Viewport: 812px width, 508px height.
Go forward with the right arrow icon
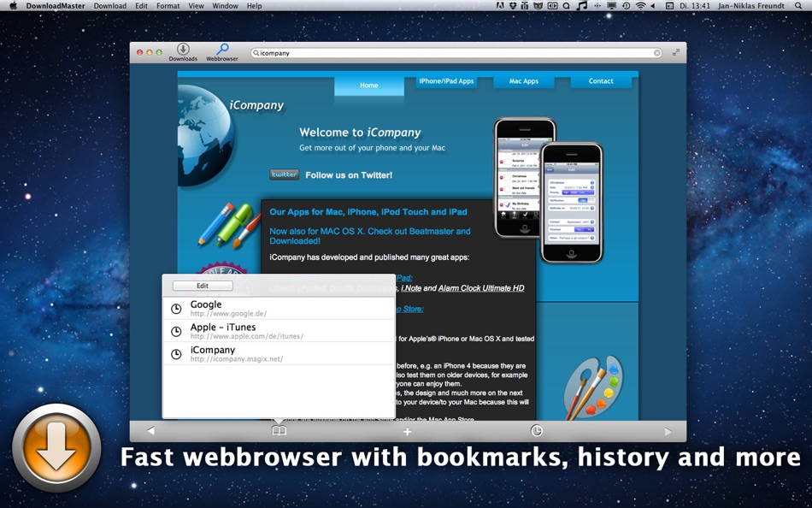pos(668,431)
